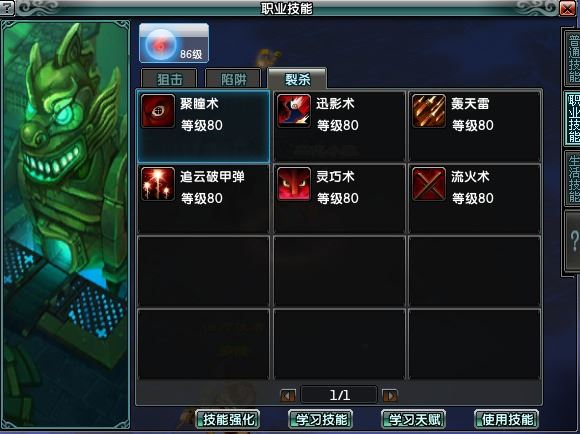Click the 86级 character class orb icon
The image size is (580, 434).
point(174,43)
